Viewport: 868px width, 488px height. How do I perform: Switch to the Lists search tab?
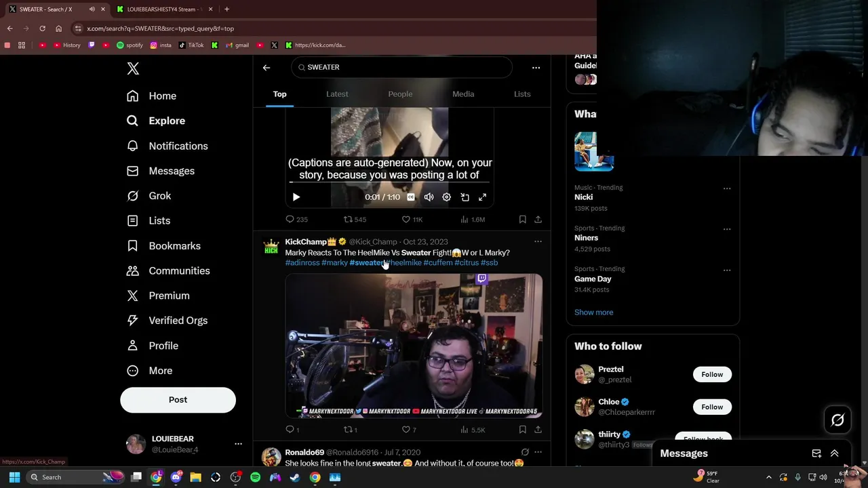click(x=522, y=94)
